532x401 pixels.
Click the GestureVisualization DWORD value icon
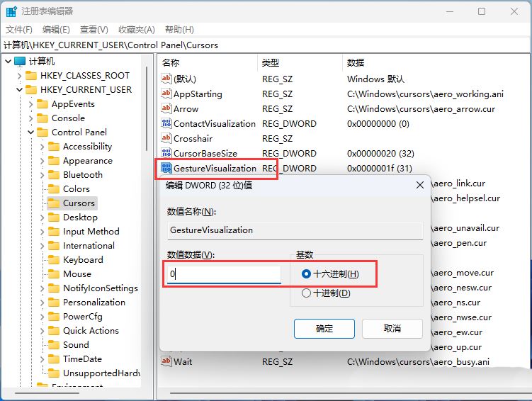pos(166,168)
